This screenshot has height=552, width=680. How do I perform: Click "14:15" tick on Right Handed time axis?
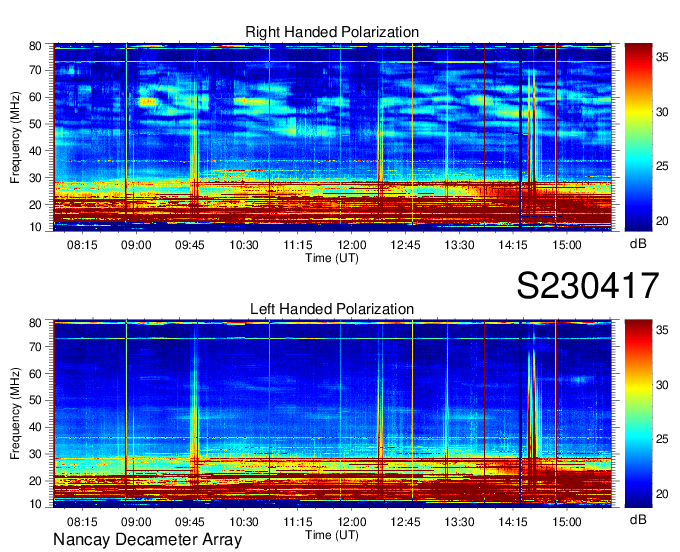pyautogui.click(x=513, y=245)
